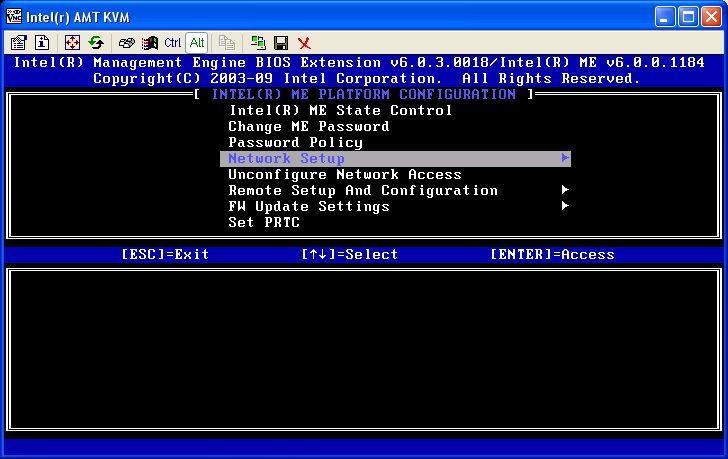
Task: Click the full screen arrows icon
Action: coord(72,43)
